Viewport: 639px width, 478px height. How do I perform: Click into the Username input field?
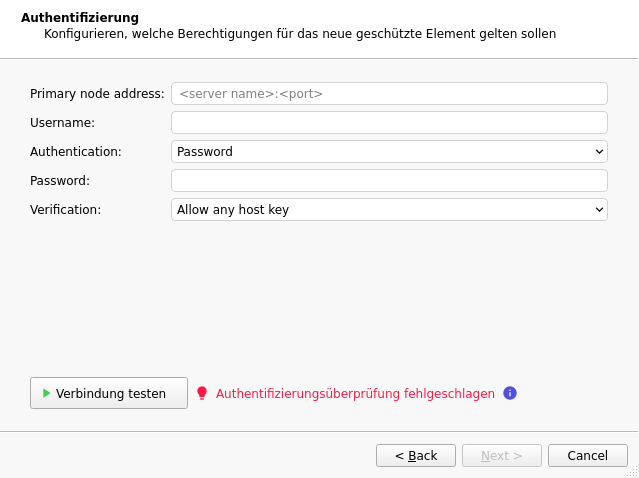pyautogui.click(x=389, y=123)
